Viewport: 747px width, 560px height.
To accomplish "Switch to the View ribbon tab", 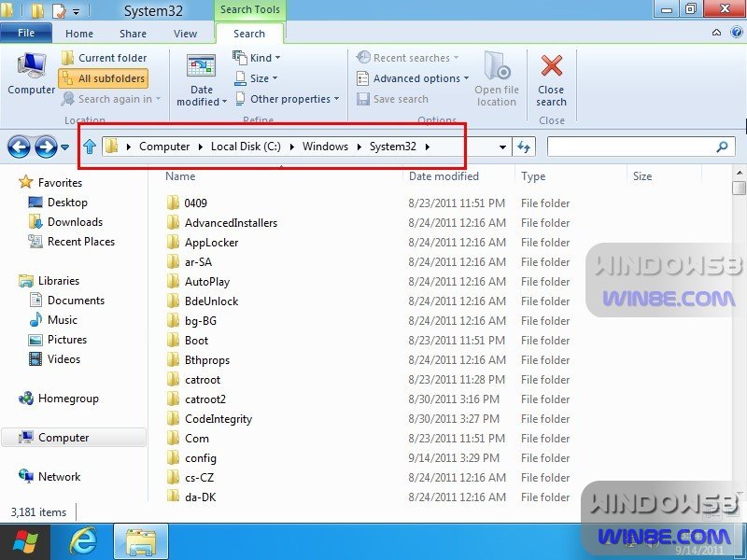I will [x=185, y=34].
